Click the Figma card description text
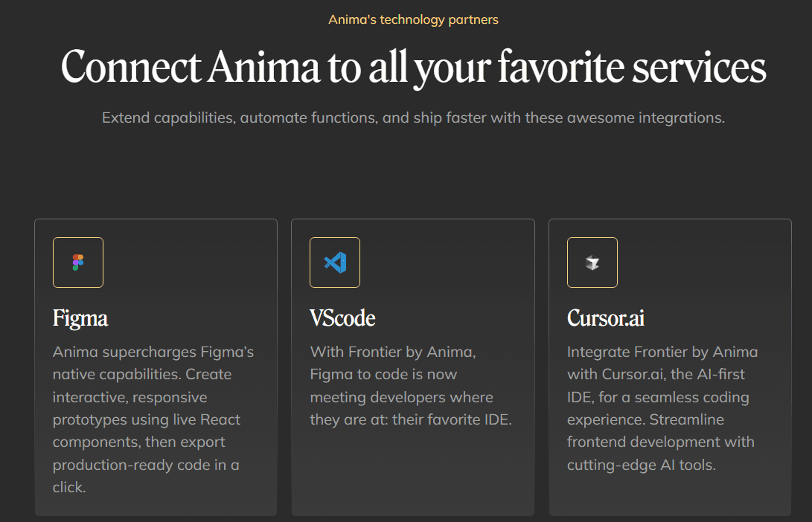 coord(153,419)
